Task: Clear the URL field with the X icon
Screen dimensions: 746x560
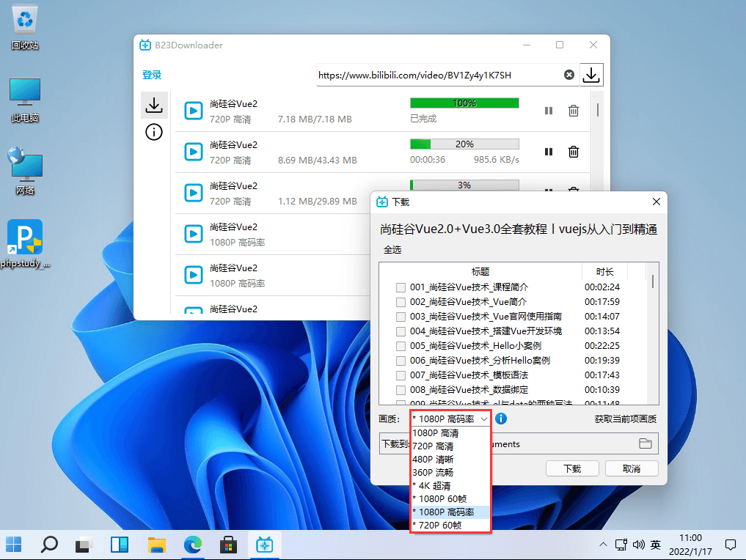Action: [569, 75]
